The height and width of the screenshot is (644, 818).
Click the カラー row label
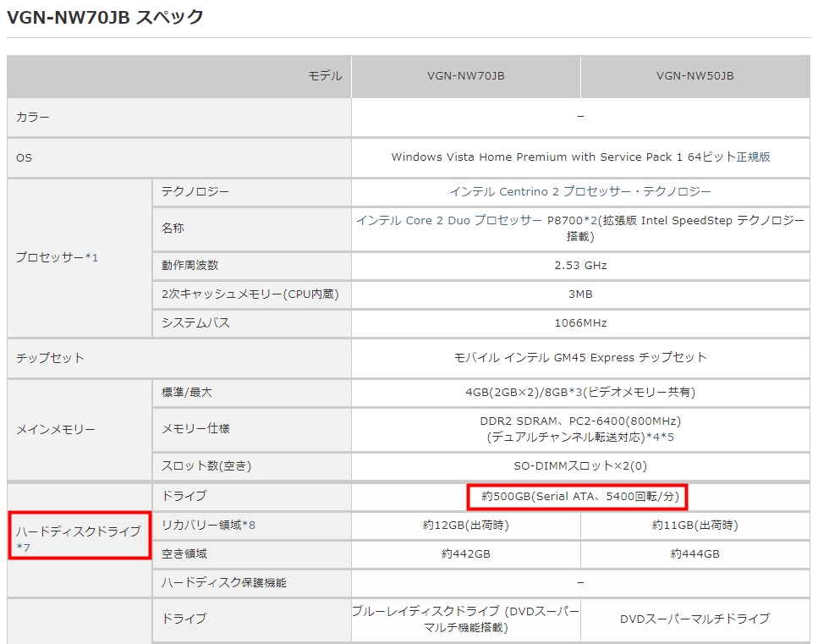click(179, 117)
